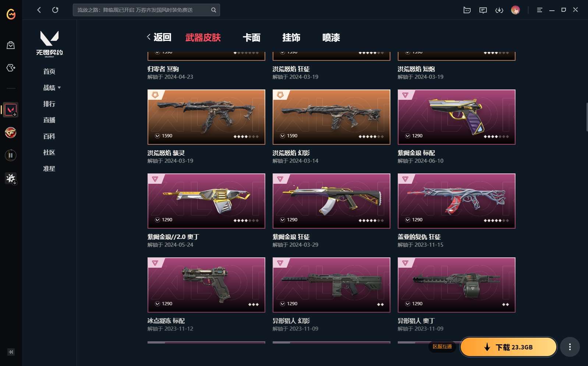
Task: Open the messages chat icon
Action: coord(483,10)
